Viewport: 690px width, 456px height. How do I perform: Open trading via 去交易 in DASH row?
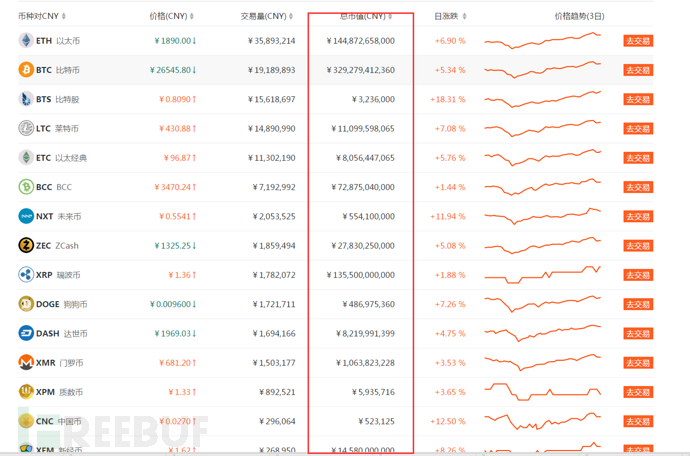tap(638, 334)
